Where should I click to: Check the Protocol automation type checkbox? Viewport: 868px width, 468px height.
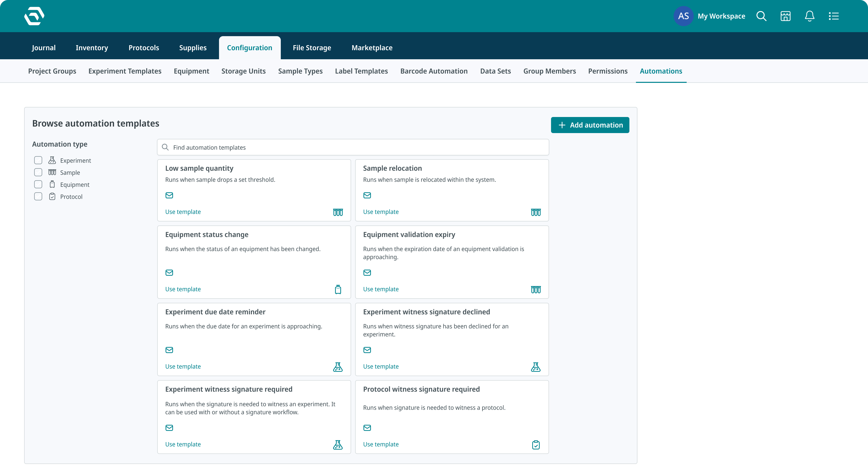38,196
